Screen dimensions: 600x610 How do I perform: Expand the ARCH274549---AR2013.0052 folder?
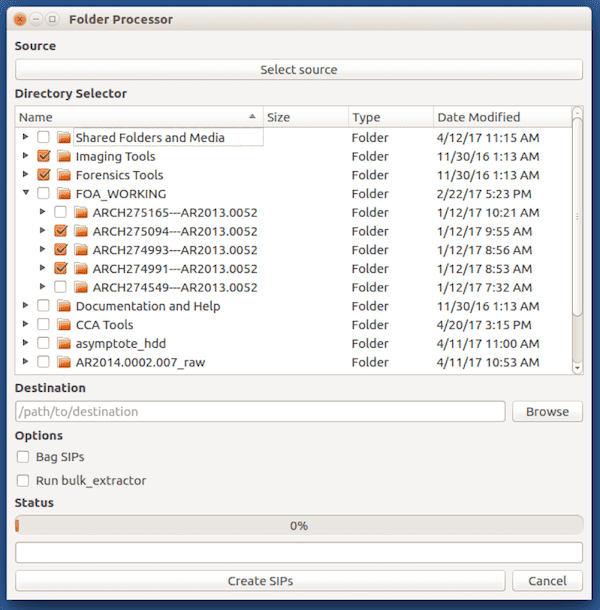pos(42,286)
